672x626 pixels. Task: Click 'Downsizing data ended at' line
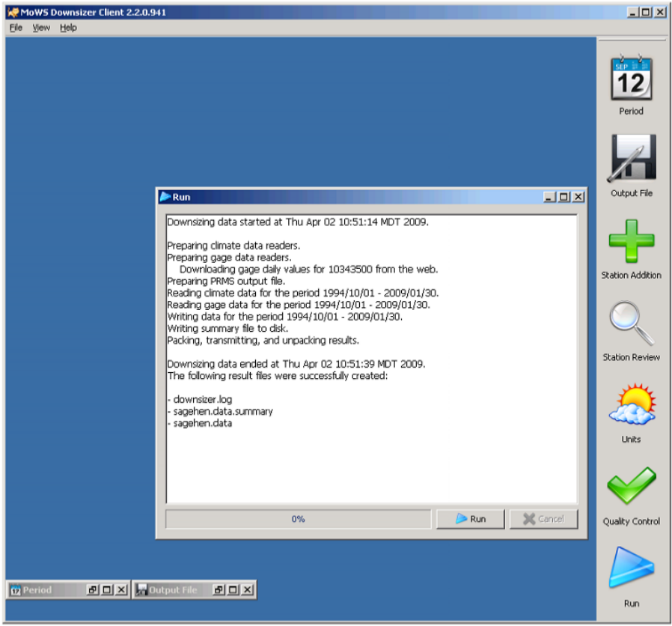tap(296, 364)
